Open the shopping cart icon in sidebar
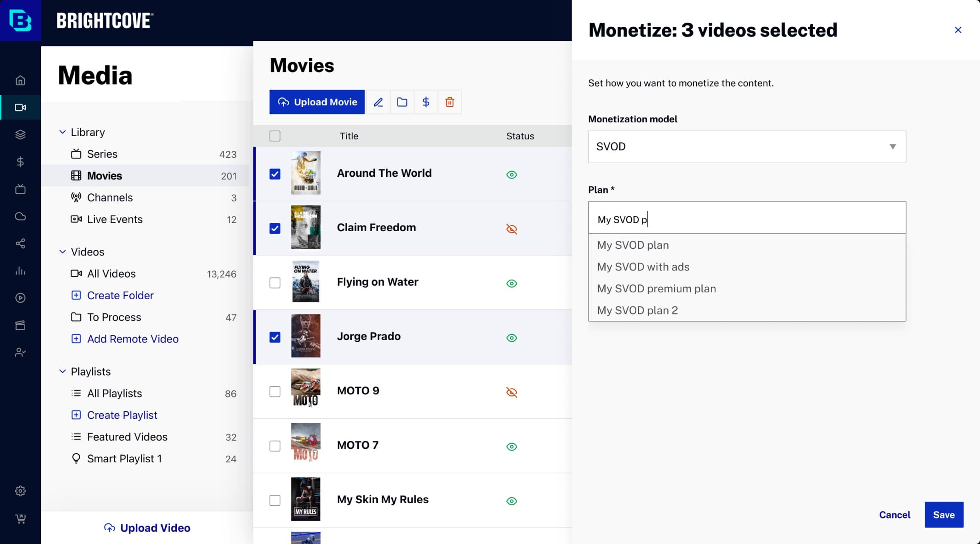The width and height of the screenshot is (980, 544). coord(20,518)
